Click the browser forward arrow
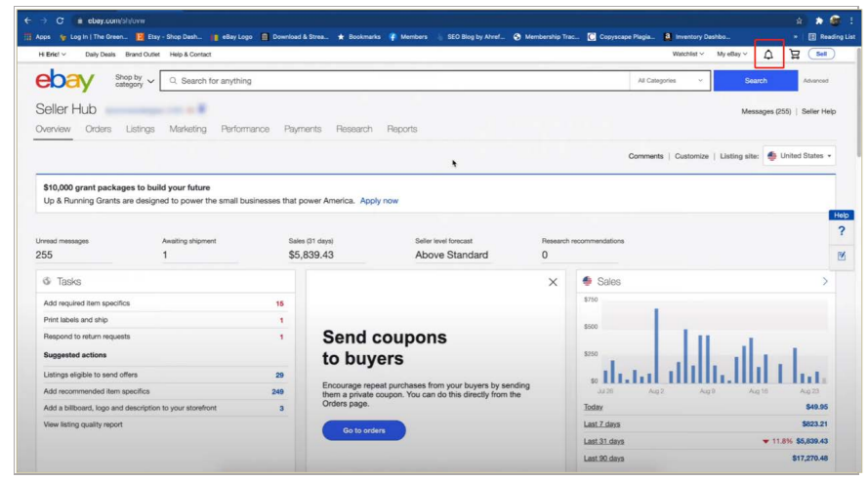 click(44, 20)
